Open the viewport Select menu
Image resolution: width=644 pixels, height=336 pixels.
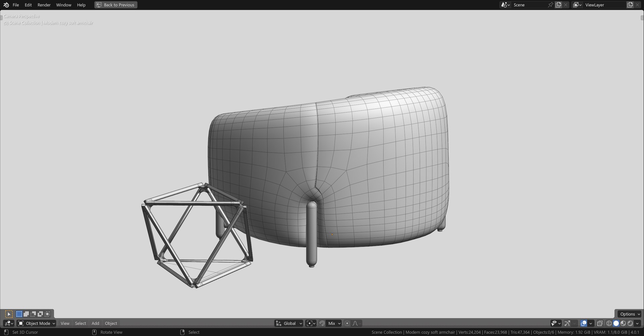(80, 323)
